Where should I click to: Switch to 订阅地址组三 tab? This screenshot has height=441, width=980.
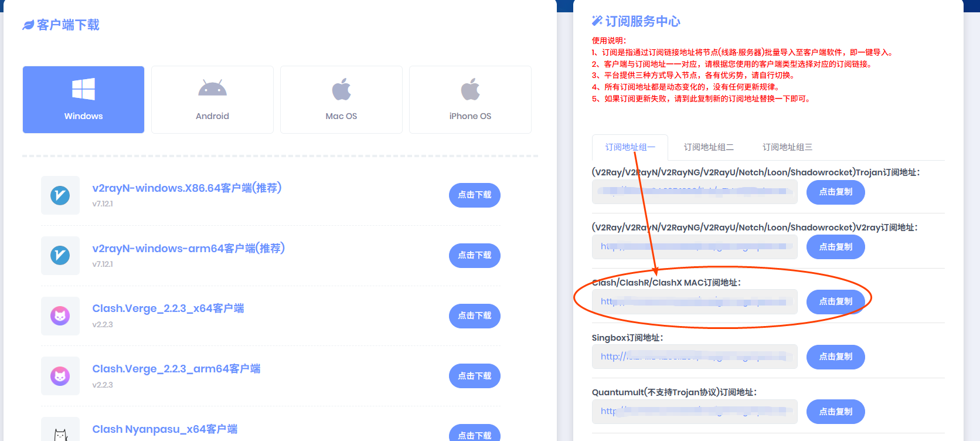[x=787, y=147]
